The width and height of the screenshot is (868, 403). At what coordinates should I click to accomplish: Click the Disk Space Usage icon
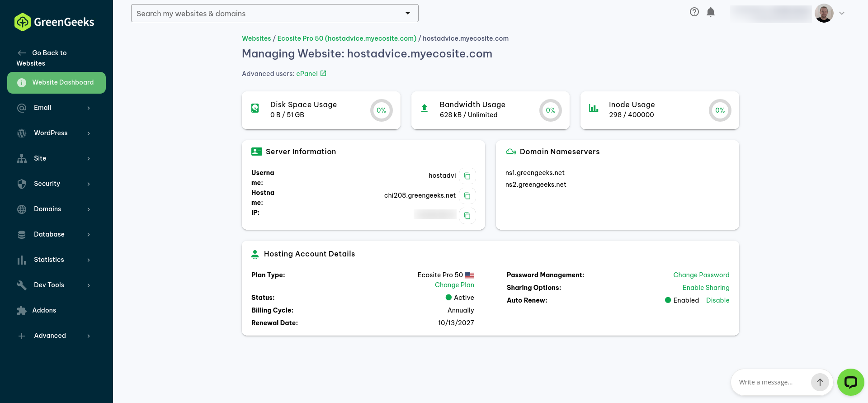click(255, 108)
